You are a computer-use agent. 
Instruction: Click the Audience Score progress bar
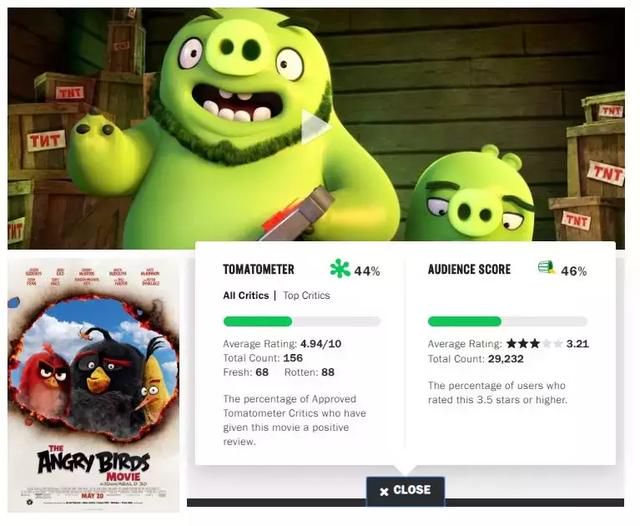[507, 322]
